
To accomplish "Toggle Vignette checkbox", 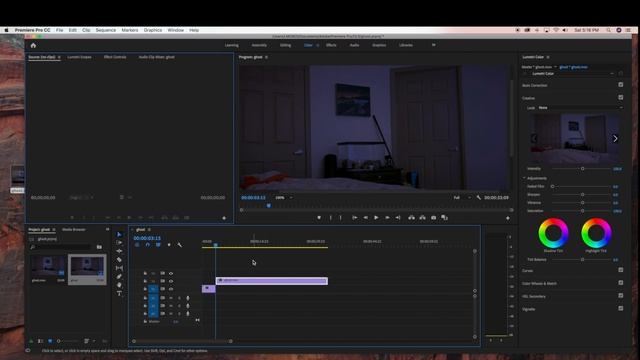I will click(620, 309).
